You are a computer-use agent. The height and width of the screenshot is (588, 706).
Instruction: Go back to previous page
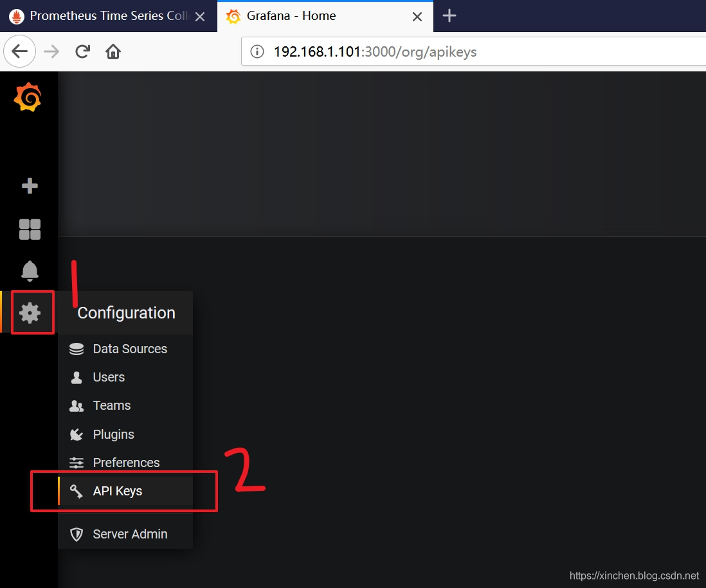19,51
